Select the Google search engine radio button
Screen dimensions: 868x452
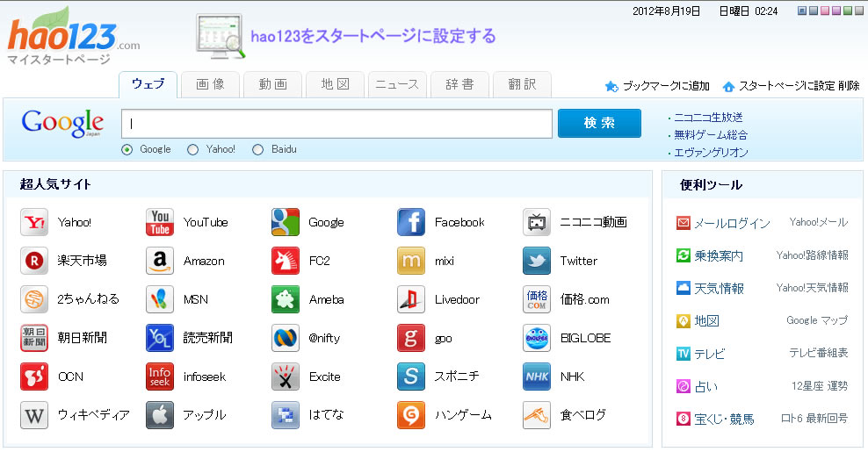coord(127,150)
